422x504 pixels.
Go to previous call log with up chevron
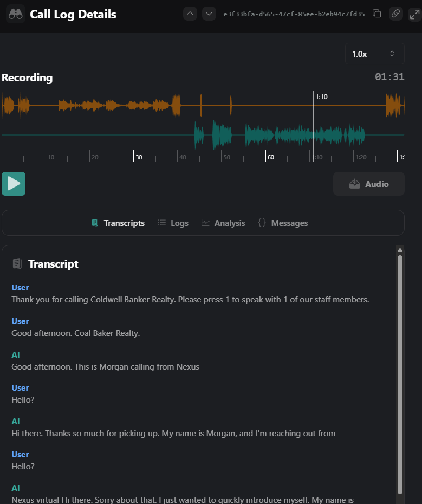[190, 14]
